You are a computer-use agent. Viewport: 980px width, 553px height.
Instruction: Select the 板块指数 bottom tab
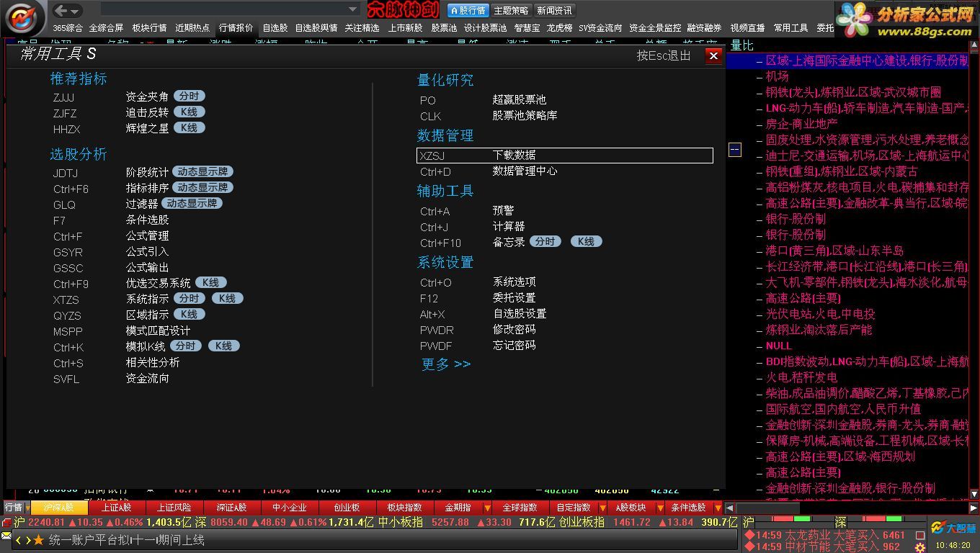pos(404,508)
